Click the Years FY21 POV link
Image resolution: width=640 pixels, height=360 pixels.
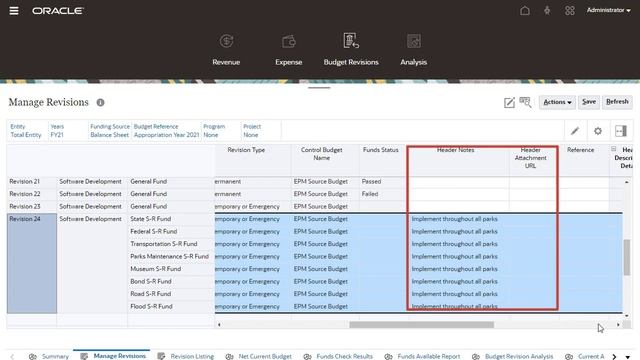click(x=57, y=131)
